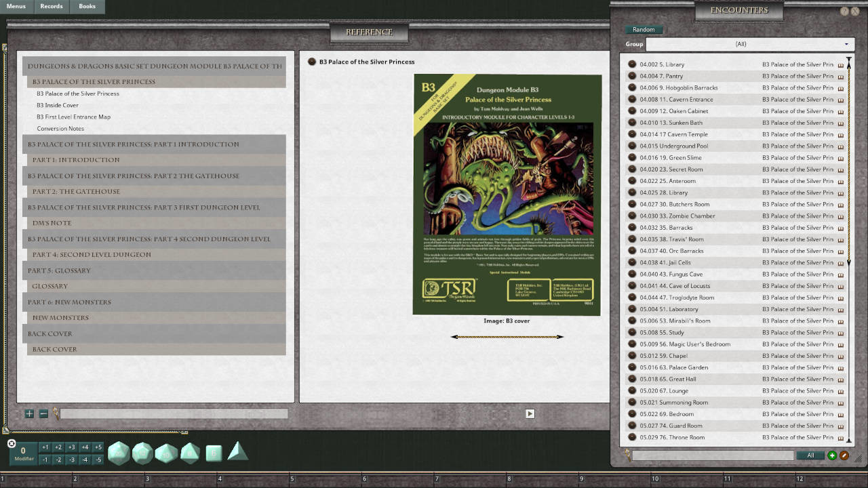The height and width of the screenshot is (488, 868).
Task: Roll the d20 die
Action: [119, 451]
